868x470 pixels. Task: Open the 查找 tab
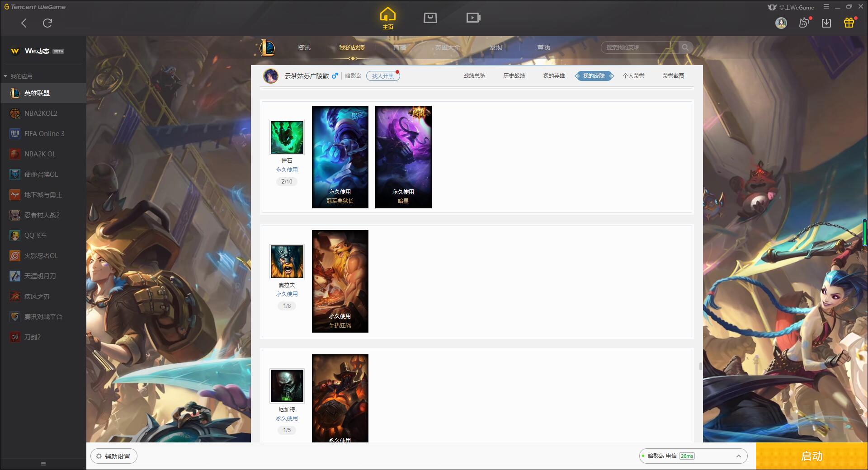click(543, 47)
